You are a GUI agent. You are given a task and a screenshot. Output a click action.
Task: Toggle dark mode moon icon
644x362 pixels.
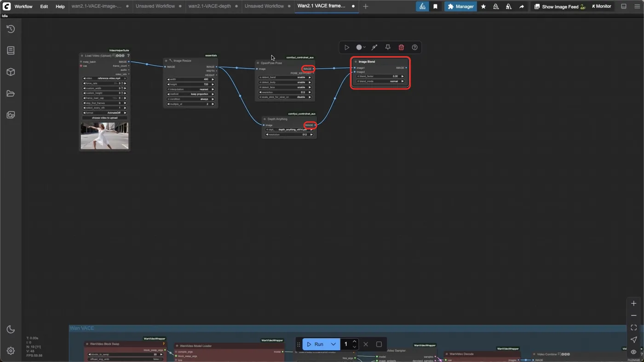pyautogui.click(x=11, y=329)
